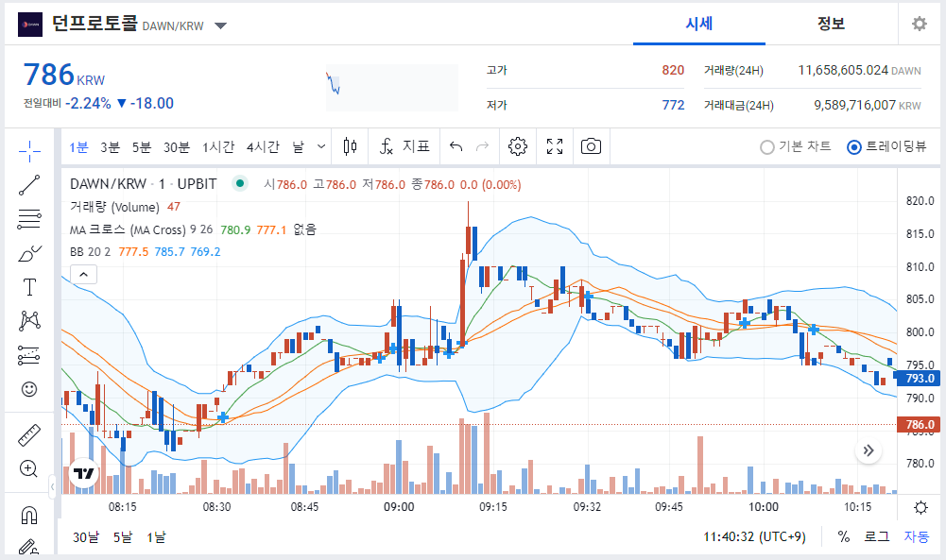Toggle 로그 logarithmic scale
This screenshot has width=946, height=560.
coord(877,536)
